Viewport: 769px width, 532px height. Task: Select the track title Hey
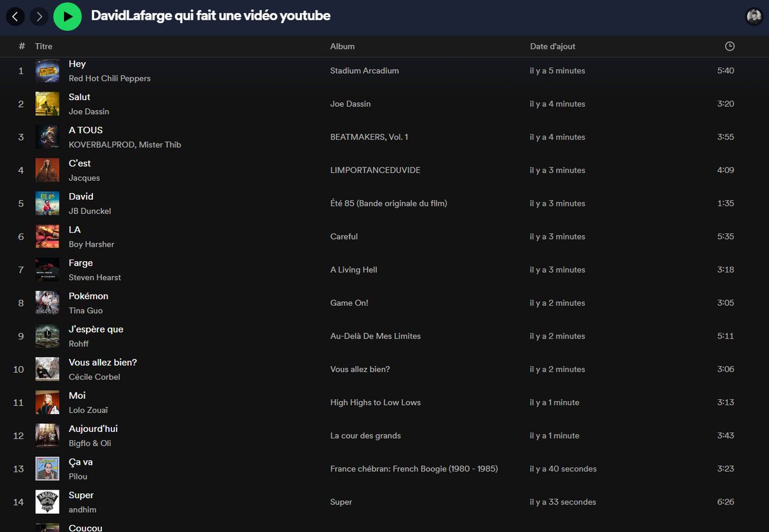click(77, 64)
